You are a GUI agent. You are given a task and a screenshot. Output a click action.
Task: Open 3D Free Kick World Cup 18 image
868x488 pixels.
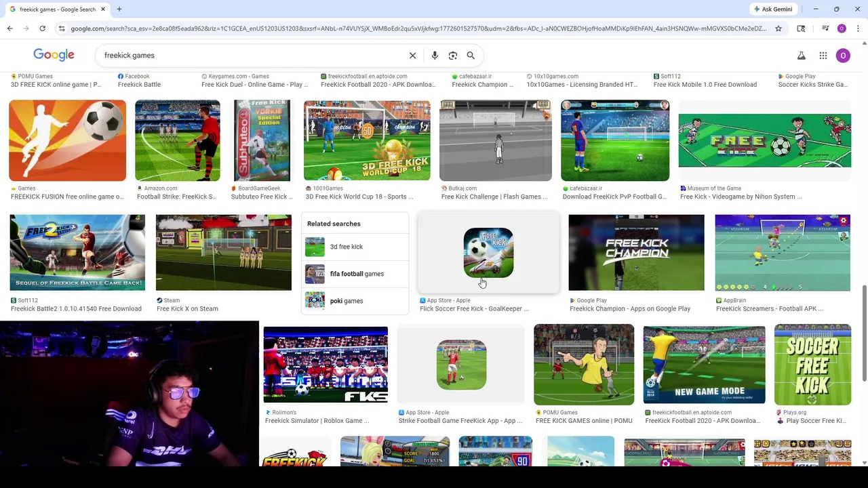367,140
